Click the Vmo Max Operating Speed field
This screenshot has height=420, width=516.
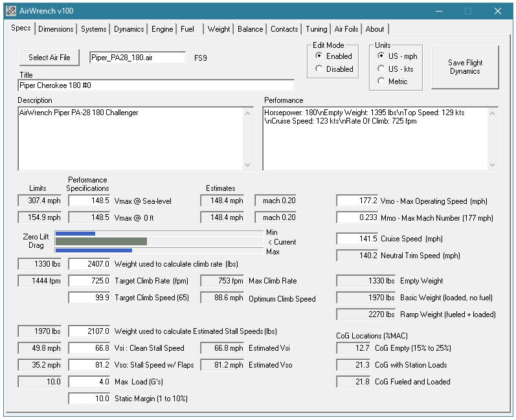(357, 201)
